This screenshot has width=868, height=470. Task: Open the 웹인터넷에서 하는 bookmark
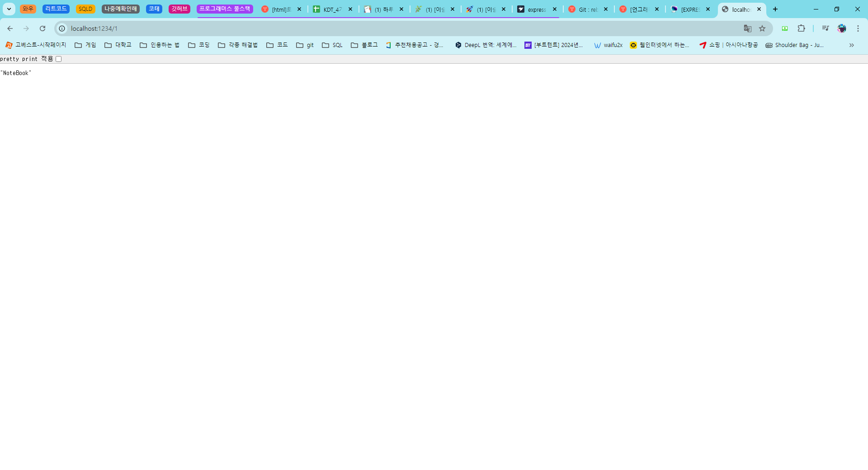point(660,45)
